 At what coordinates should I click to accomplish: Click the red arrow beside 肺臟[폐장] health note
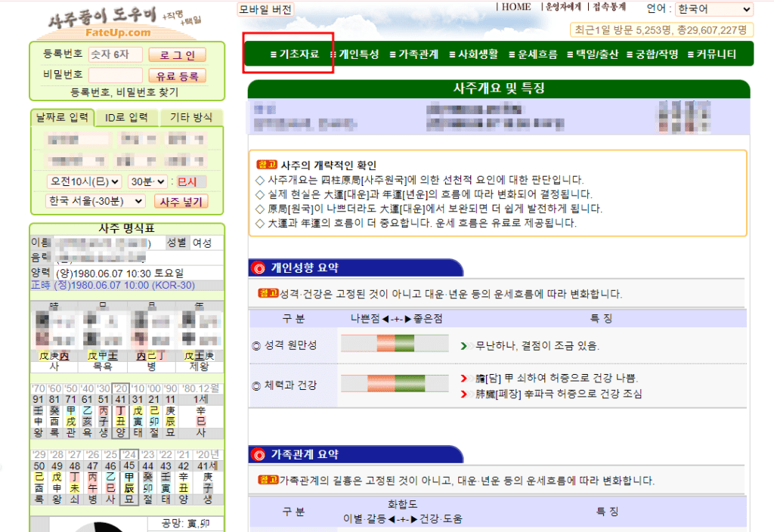[464, 394]
